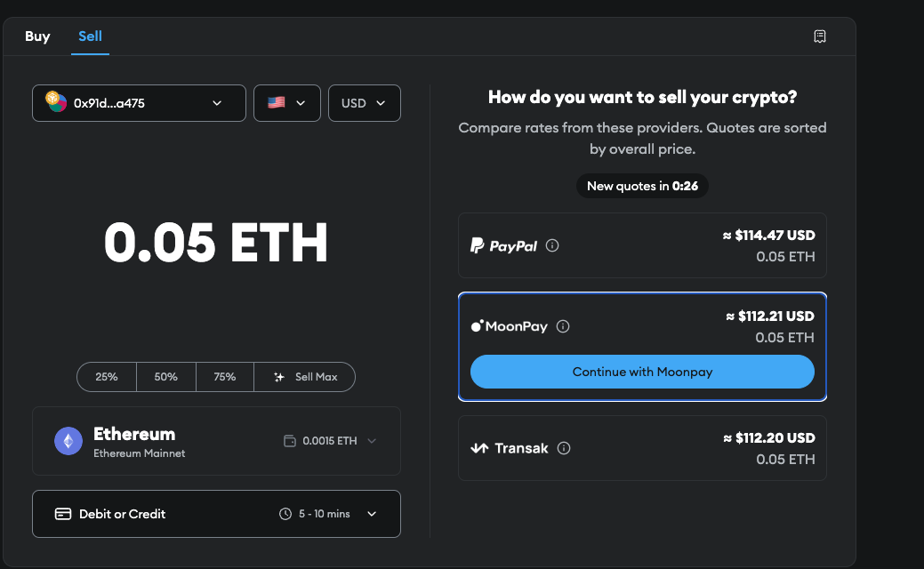924x569 pixels.
Task: Select the Sell tab
Action: 90,36
